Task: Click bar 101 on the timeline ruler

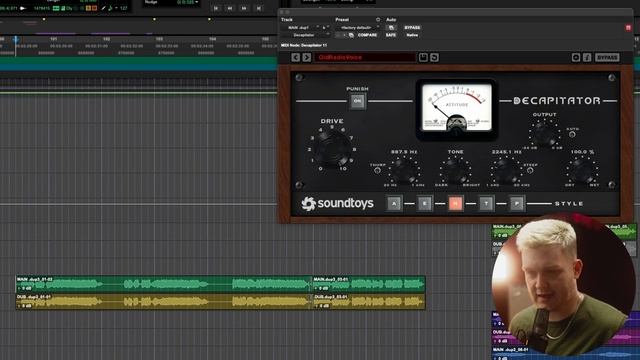Action: click(53, 39)
